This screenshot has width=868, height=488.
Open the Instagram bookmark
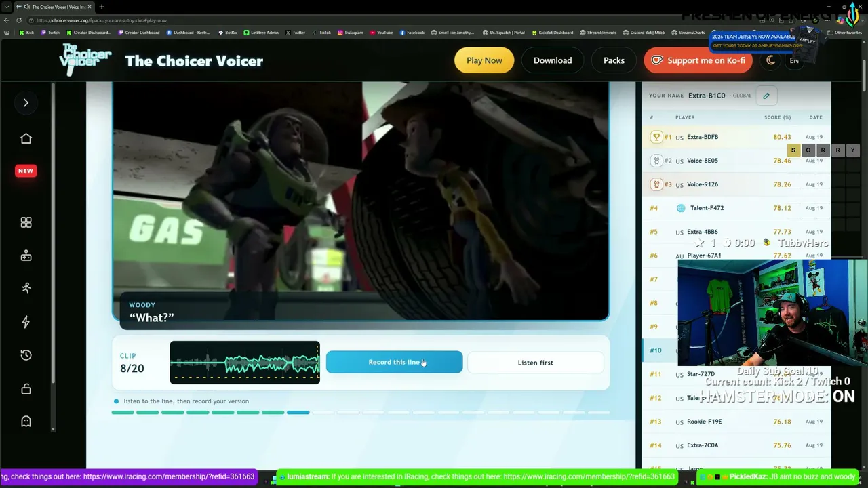point(350,33)
